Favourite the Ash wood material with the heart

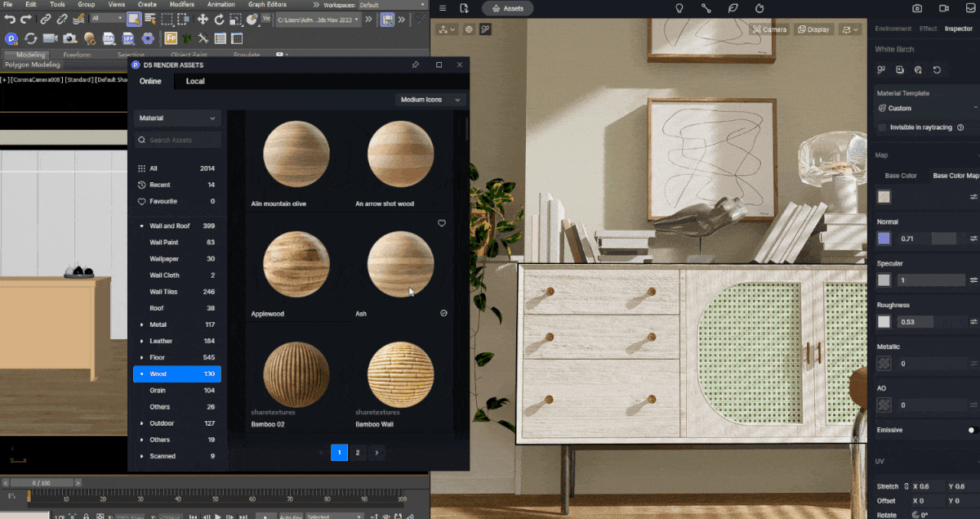pos(442,223)
